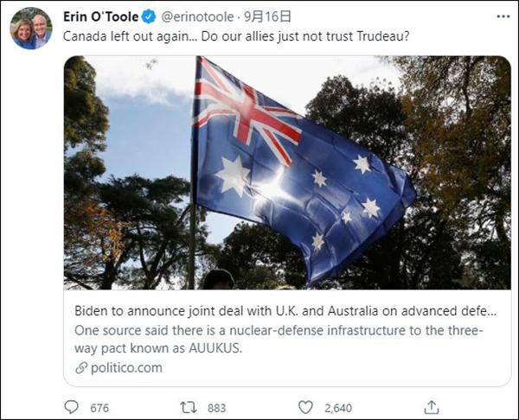Retweet this post via the retweet icon
Screen dimensions: 519x420
[x=188, y=407]
